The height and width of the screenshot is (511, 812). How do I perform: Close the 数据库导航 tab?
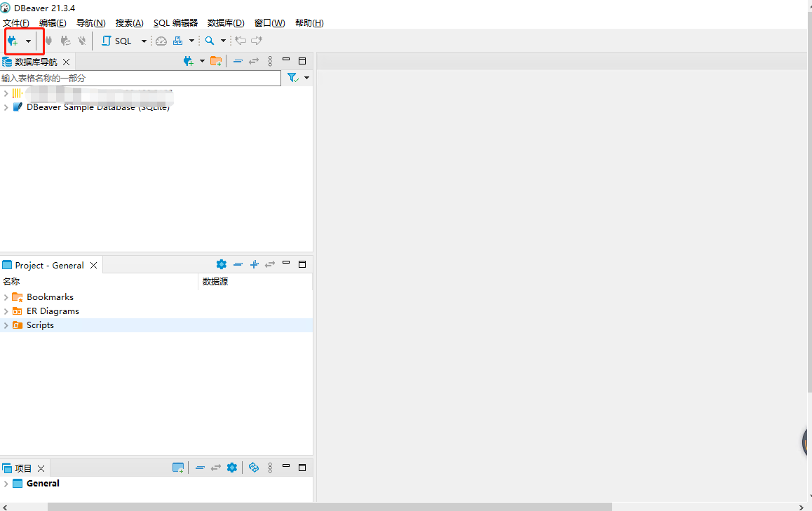click(67, 62)
